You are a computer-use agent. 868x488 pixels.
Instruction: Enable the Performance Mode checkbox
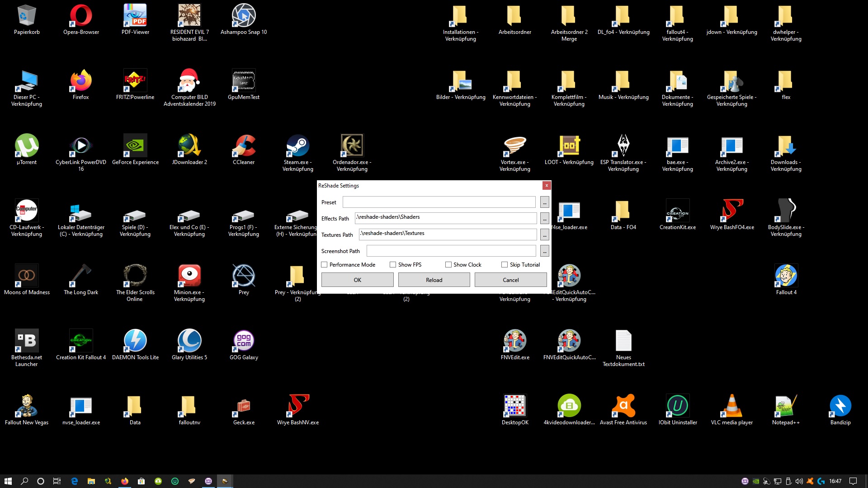tap(324, 265)
